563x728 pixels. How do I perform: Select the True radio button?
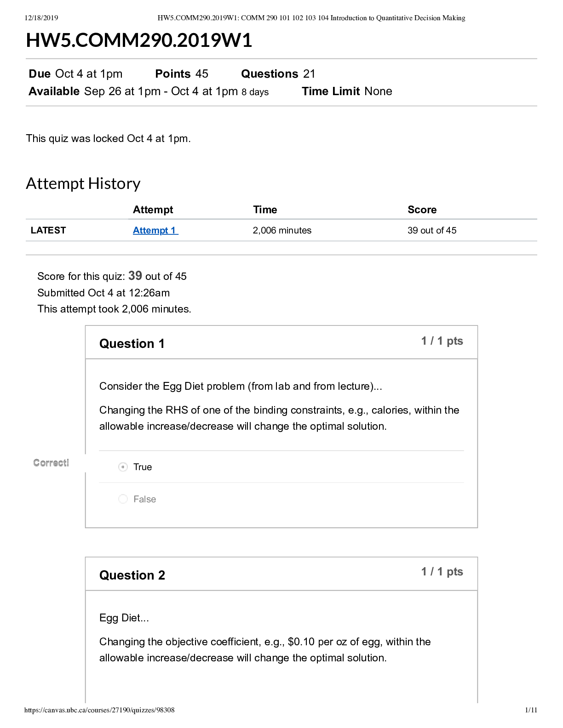123,467
